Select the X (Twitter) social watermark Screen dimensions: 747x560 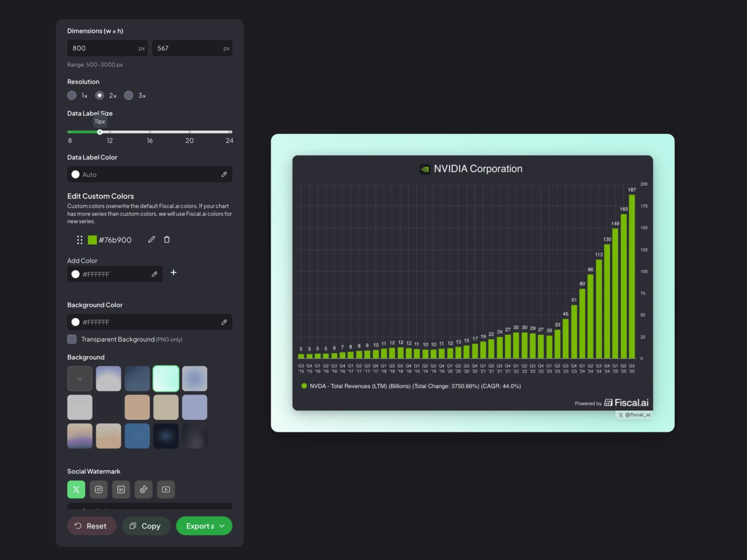(76, 489)
